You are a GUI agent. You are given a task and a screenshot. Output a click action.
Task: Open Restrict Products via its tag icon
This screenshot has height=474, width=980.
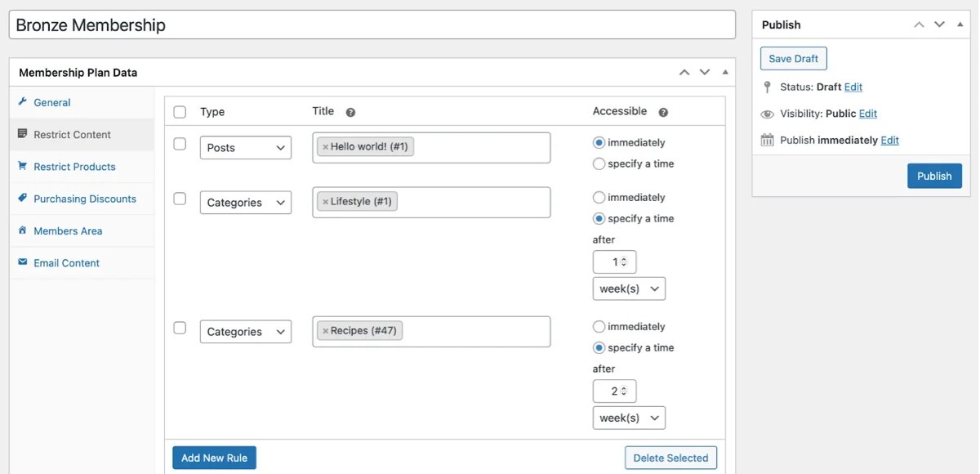pos(23,166)
